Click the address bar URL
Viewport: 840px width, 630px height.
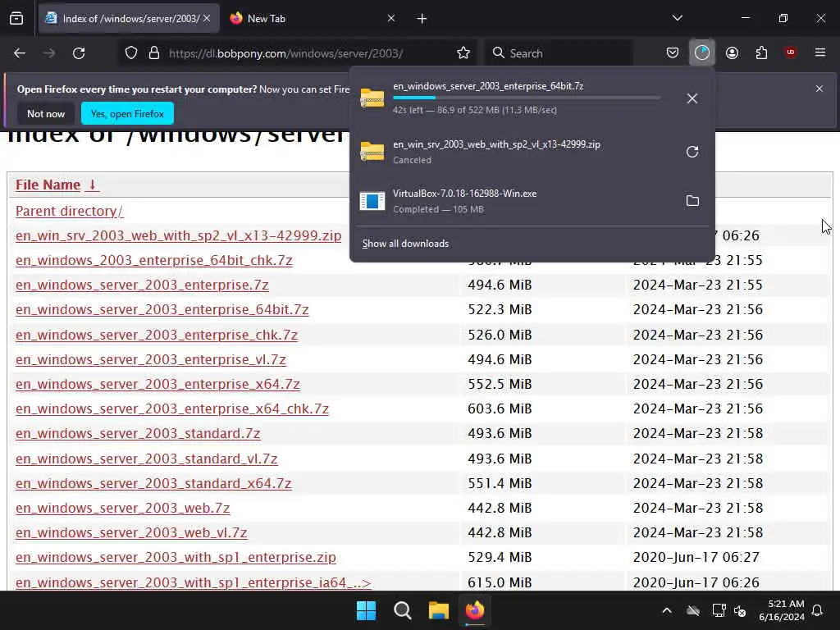click(285, 53)
